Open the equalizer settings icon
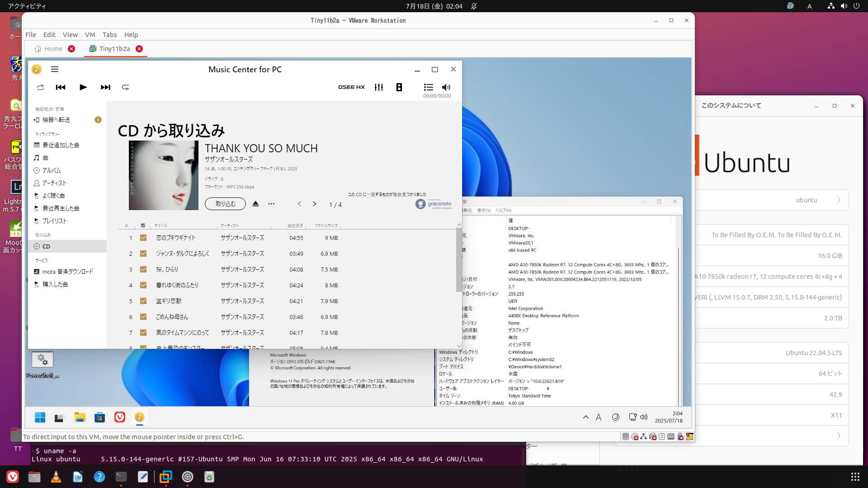868x488 pixels. 379,87
